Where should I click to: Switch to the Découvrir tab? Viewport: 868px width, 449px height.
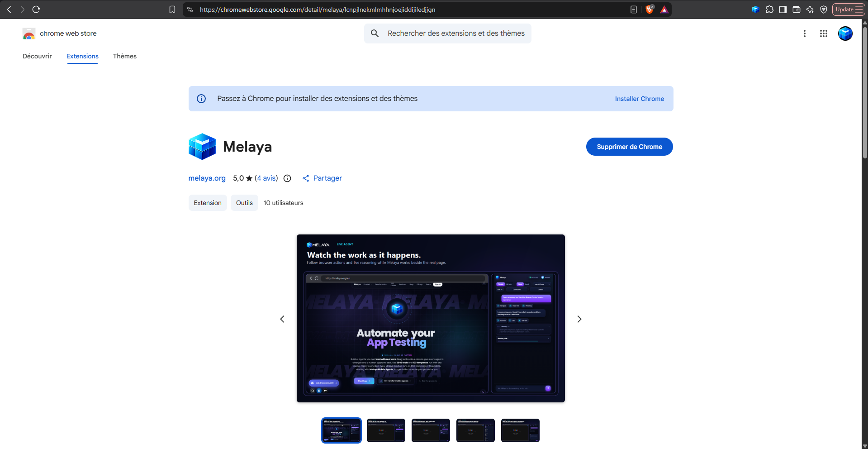point(37,56)
